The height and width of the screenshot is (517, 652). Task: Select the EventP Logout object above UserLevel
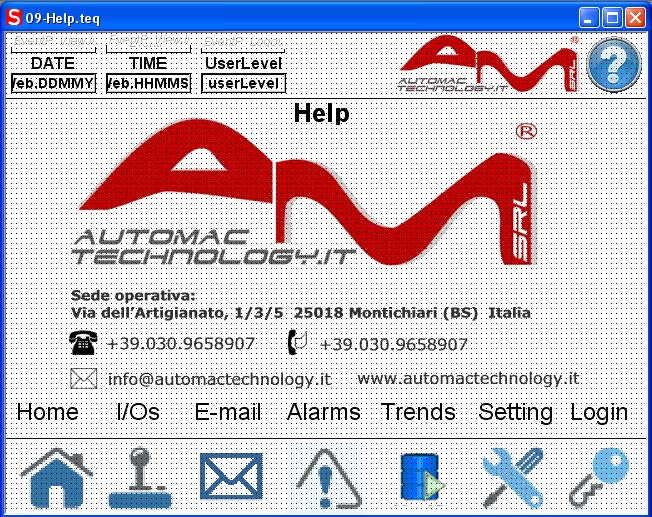click(243, 43)
